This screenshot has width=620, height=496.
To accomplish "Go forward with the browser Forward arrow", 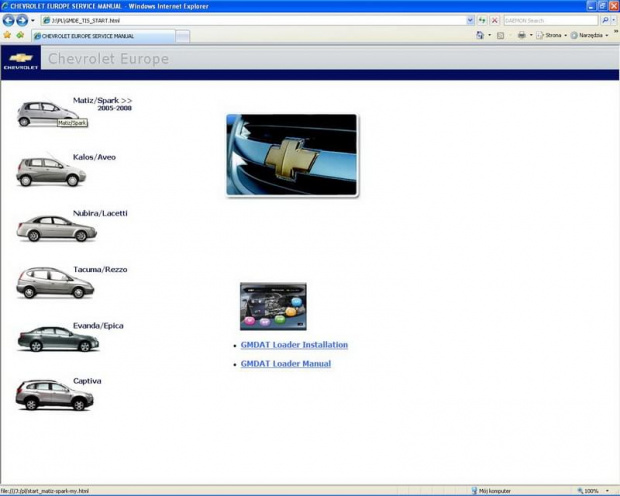I will tap(22, 20).
